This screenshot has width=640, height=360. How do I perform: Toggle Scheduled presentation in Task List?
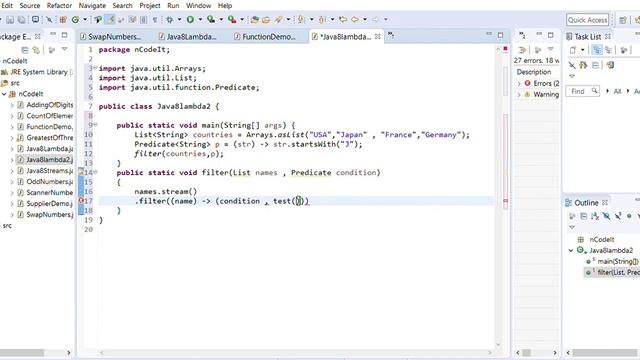(609, 50)
